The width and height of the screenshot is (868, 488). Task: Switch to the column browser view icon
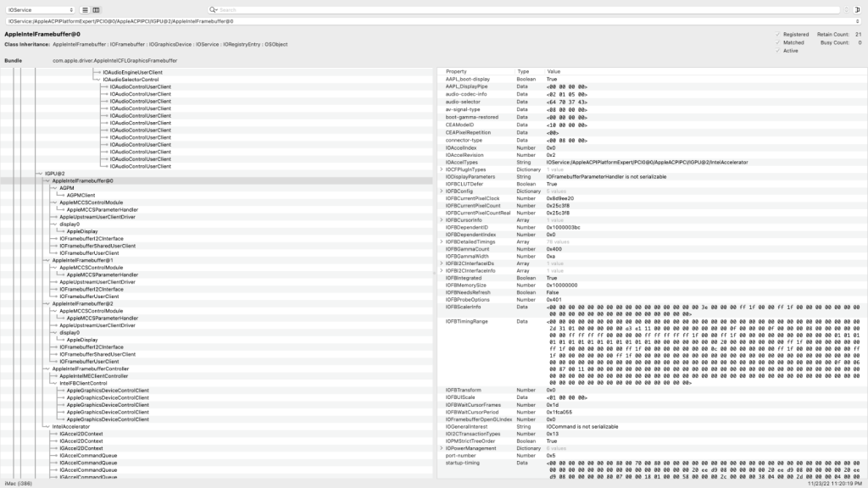pyautogui.click(x=95, y=9)
